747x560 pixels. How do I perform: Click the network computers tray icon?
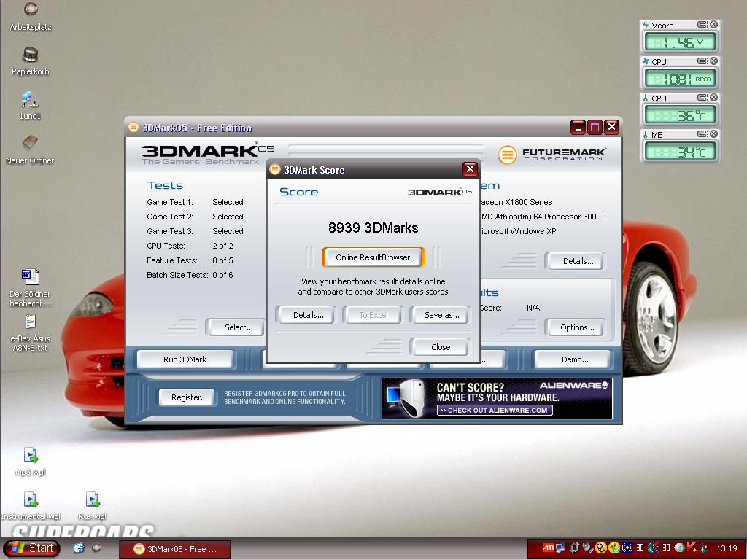click(x=560, y=548)
